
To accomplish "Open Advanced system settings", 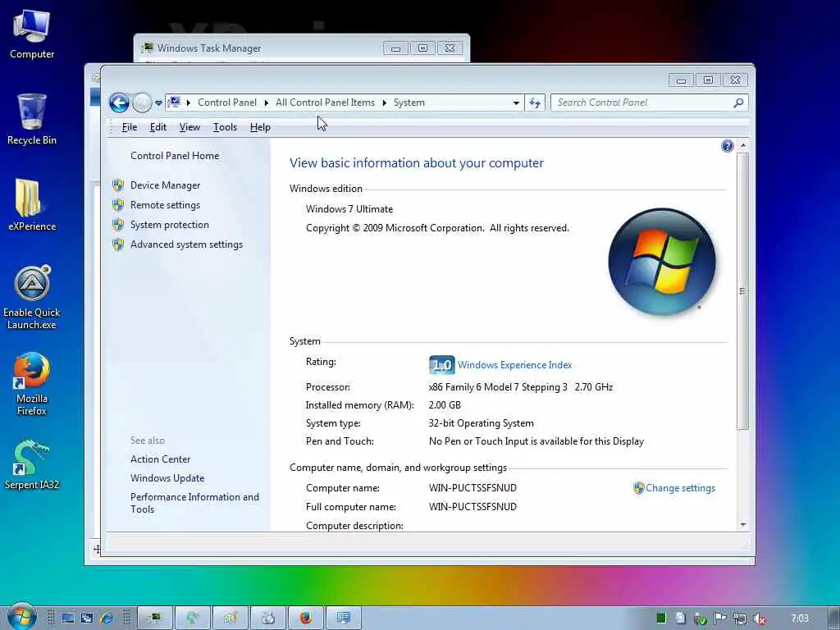I will point(186,244).
